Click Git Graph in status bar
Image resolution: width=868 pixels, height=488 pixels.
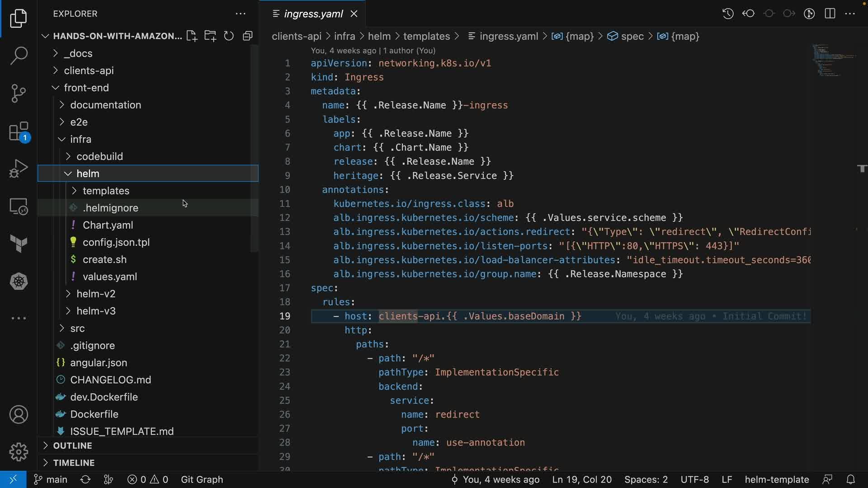202,479
